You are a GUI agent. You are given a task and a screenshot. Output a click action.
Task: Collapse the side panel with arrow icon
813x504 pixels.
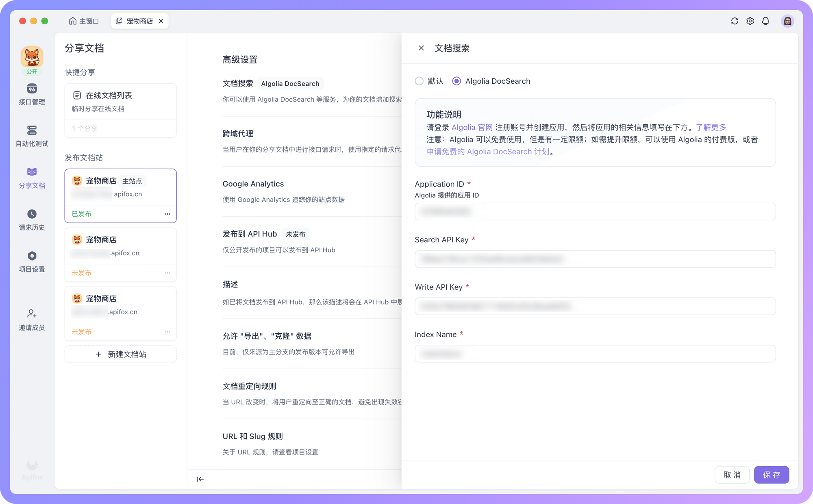tap(200, 479)
